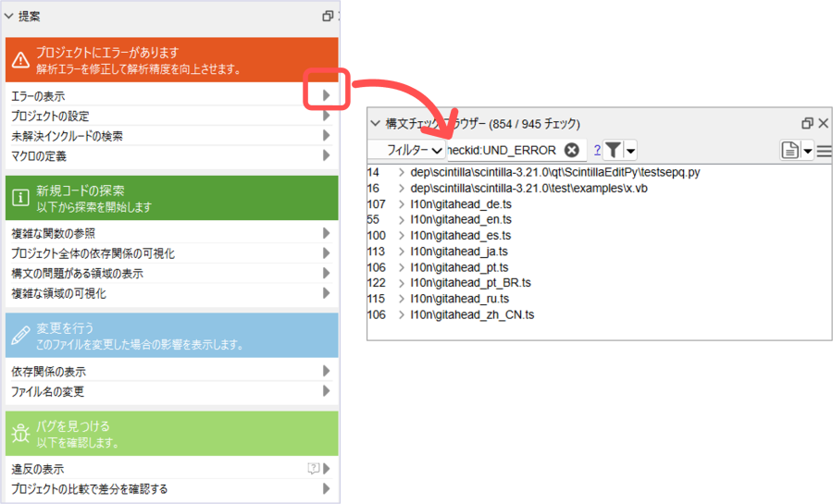The height and width of the screenshot is (504, 833).
Task: Collapse the 構文チェックブラウザー panel chevron
Action: click(375, 123)
